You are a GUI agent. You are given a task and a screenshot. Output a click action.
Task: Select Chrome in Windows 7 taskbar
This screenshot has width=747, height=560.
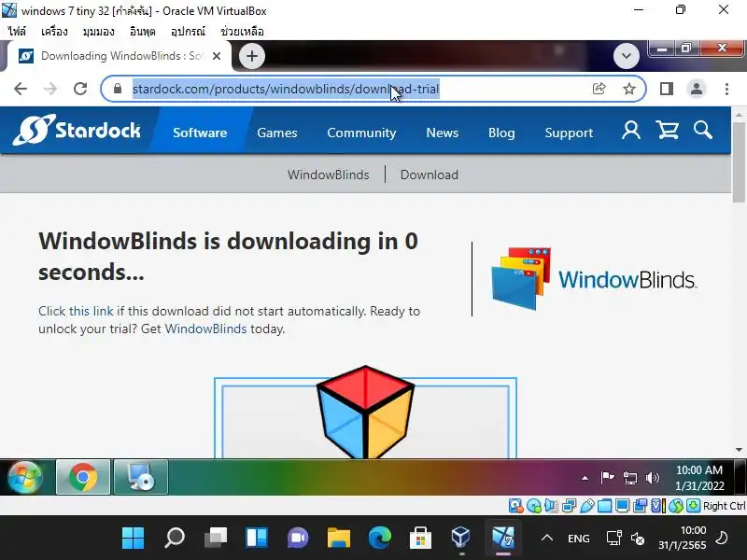[83, 477]
